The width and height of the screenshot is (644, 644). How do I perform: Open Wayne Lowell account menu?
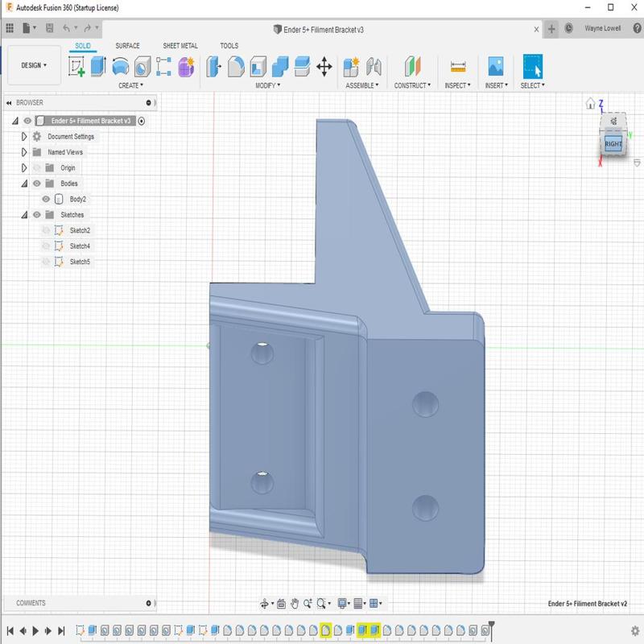602,28
